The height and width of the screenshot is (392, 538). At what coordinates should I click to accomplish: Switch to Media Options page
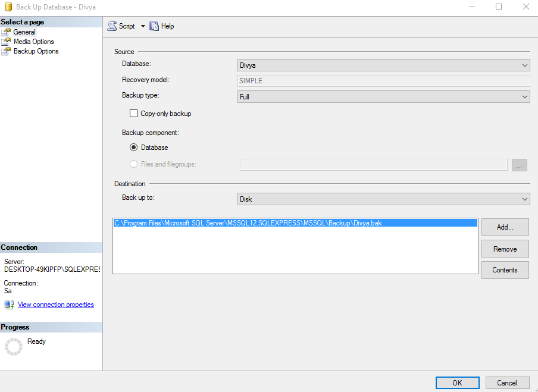33,42
